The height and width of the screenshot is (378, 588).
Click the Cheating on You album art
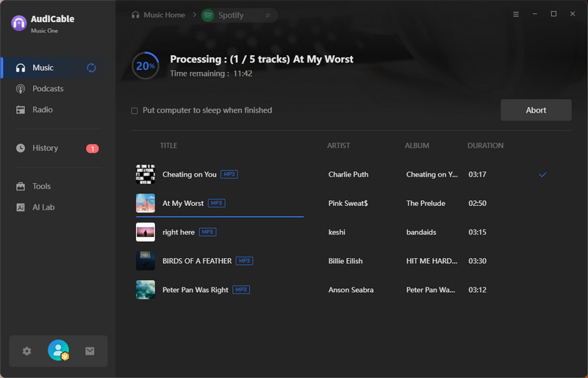(146, 174)
